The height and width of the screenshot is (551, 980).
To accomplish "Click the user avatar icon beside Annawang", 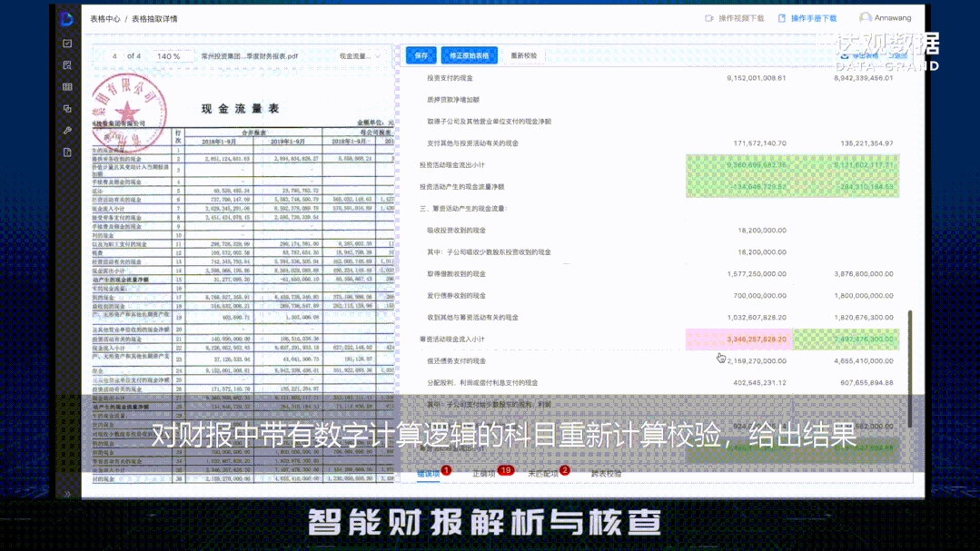I will (x=865, y=18).
